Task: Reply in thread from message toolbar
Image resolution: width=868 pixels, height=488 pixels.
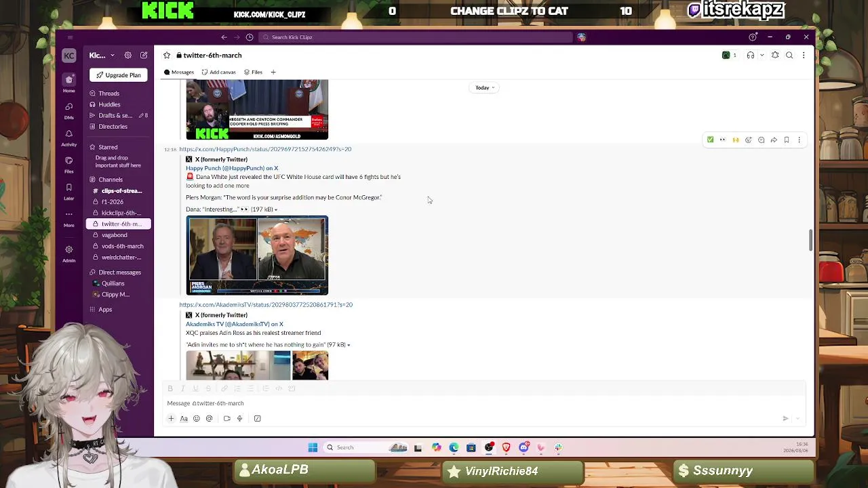Action: [x=761, y=140]
